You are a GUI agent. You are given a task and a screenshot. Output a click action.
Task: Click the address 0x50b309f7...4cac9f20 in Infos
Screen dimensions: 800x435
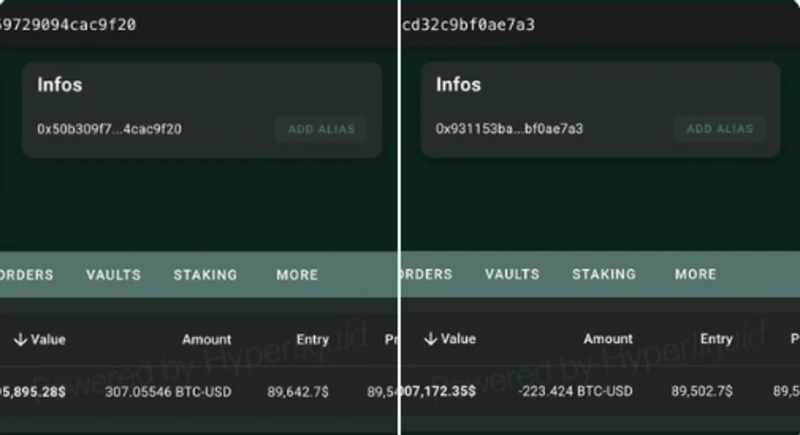click(x=109, y=129)
